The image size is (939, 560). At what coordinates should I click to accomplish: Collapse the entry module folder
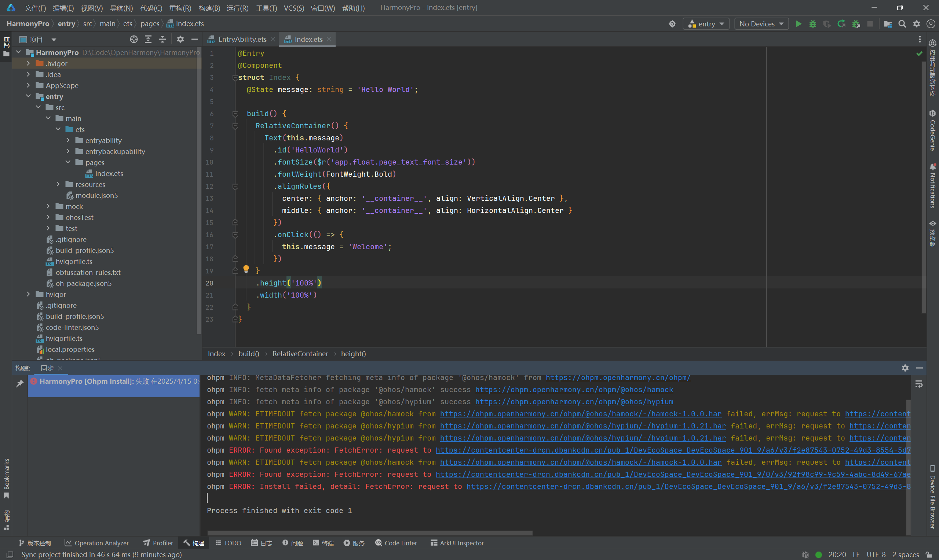[28, 96]
